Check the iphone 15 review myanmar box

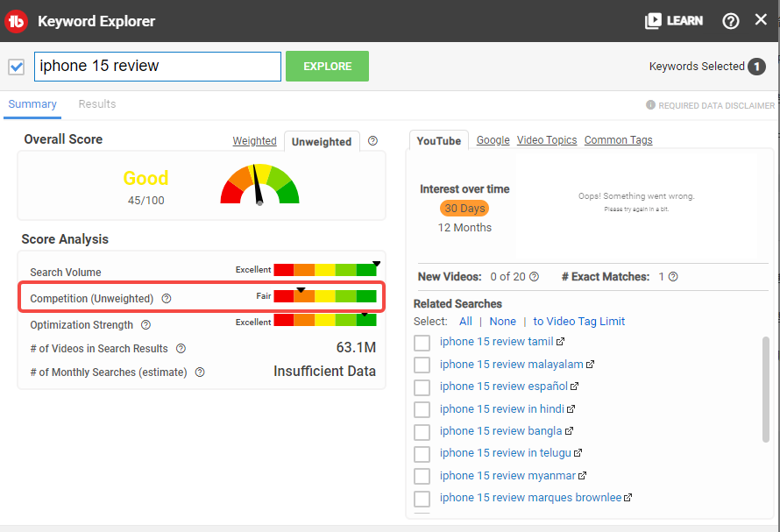(422, 476)
